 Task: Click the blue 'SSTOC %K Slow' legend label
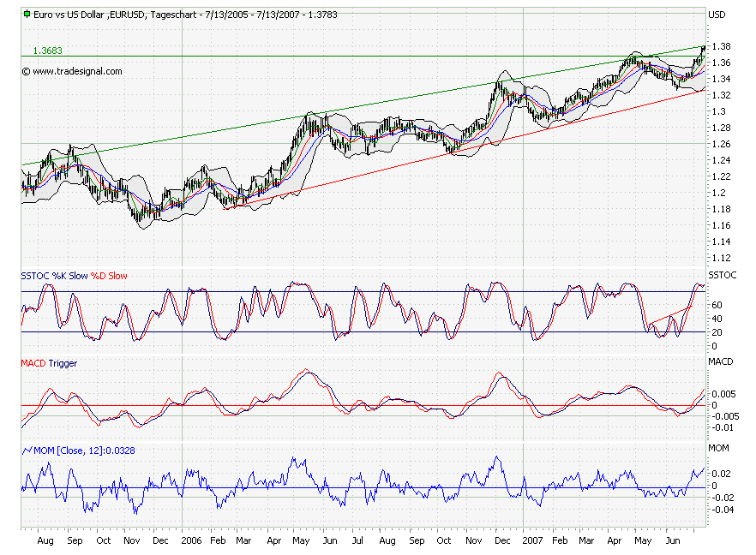[x=54, y=276]
